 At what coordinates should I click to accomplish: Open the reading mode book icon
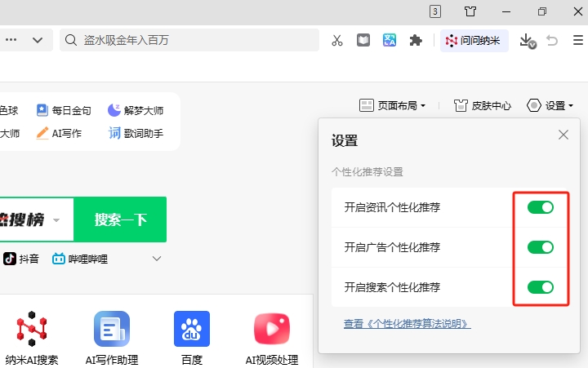363,40
